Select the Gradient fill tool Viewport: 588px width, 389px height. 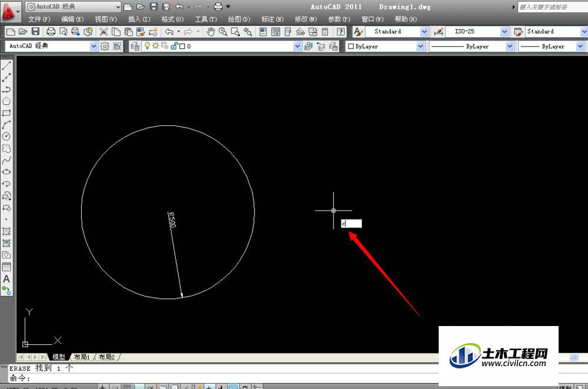coord(6,243)
